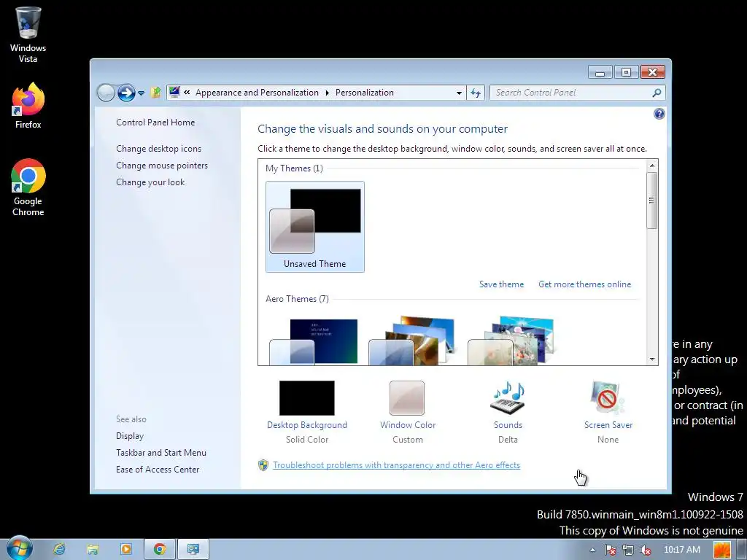Expand the breadcrumb arrow after Appearance and Personalization

pyautogui.click(x=328, y=93)
